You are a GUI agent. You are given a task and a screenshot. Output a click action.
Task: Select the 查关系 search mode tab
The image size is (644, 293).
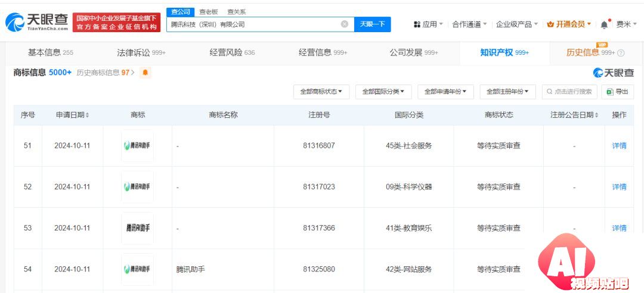(x=237, y=12)
